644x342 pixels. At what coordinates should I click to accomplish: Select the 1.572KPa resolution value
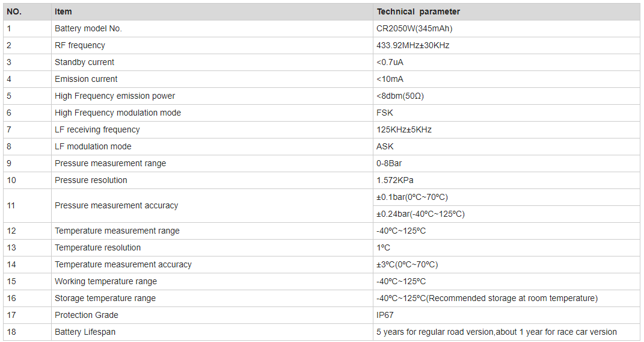395,180
